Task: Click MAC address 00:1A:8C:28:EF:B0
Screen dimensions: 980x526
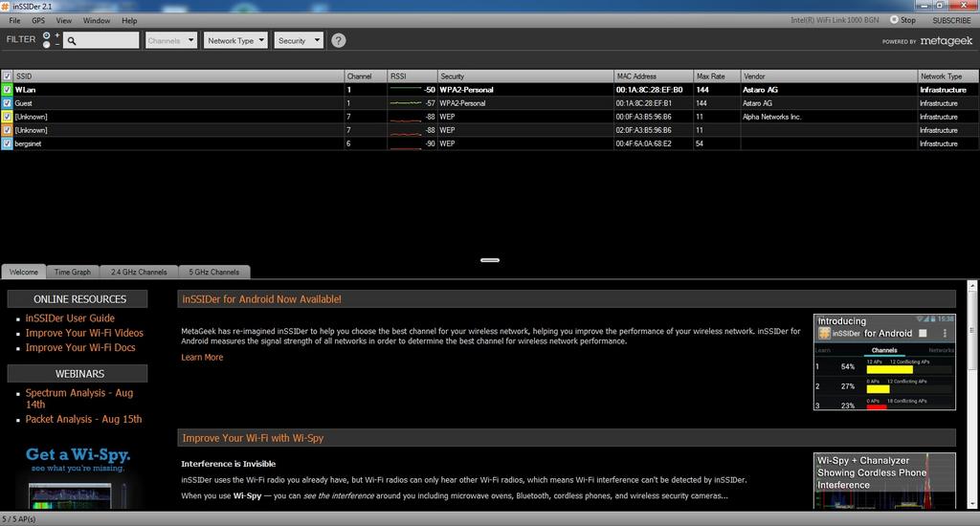Action: click(x=649, y=90)
